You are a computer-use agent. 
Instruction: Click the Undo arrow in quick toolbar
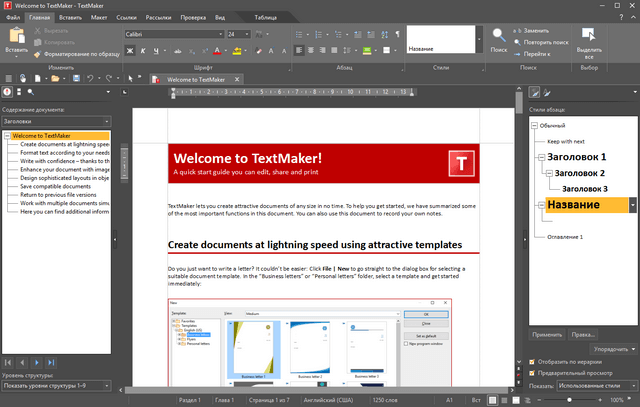point(92,78)
